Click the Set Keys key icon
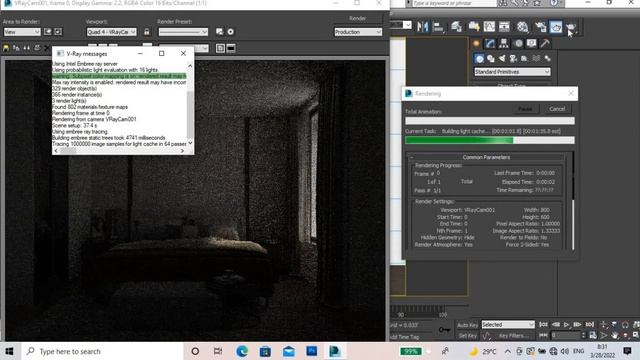The width and height of the screenshot is (640, 360). 444,330
